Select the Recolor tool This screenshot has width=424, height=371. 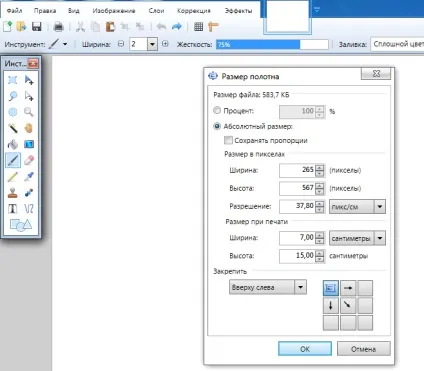(29, 193)
